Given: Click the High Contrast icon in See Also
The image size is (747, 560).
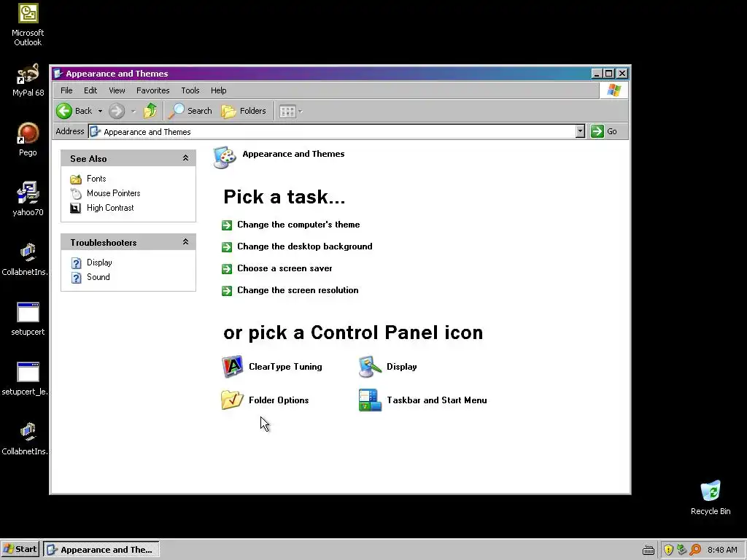Looking at the screenshot, I should click(76, 208).
